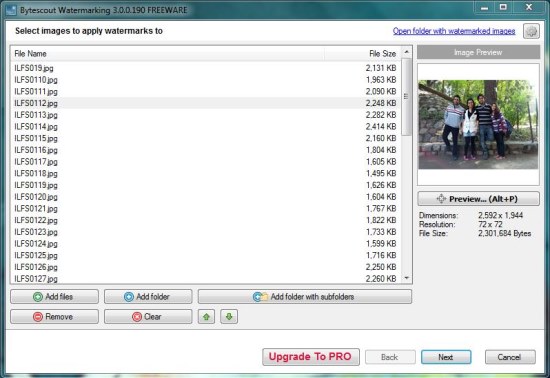
Task: Select file ILFS0114.jpg
Action: pyautogui.click(x=206, y=127)
